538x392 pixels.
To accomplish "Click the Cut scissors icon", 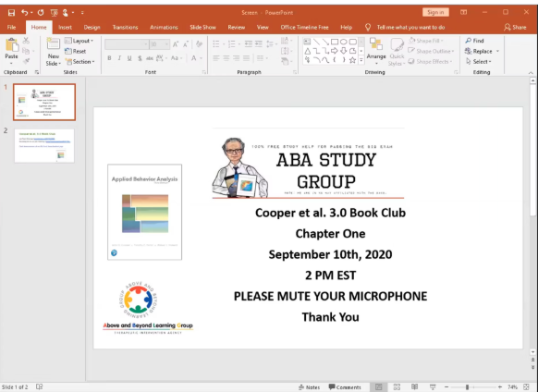I will (x=26, y=41).
